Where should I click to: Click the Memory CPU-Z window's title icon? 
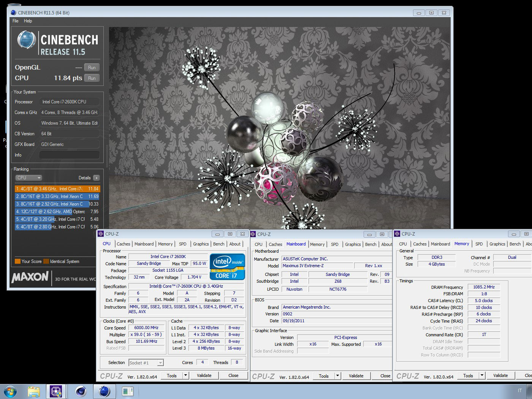[397, 234]
